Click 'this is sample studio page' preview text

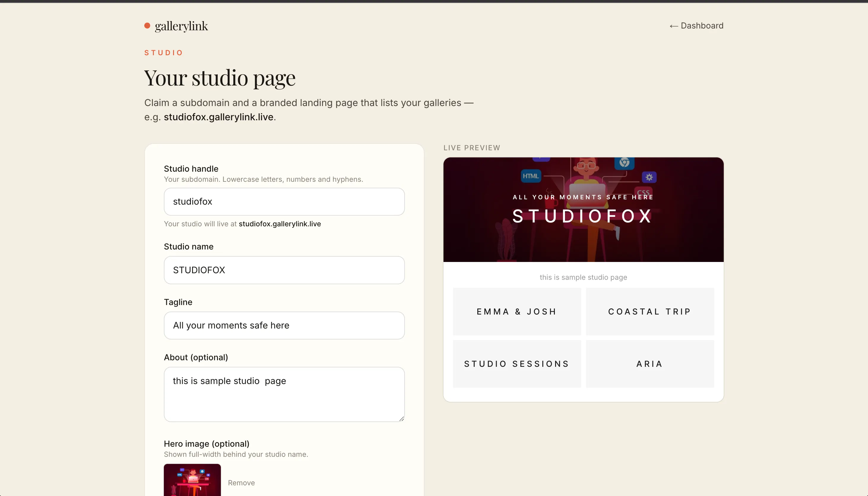583,277
